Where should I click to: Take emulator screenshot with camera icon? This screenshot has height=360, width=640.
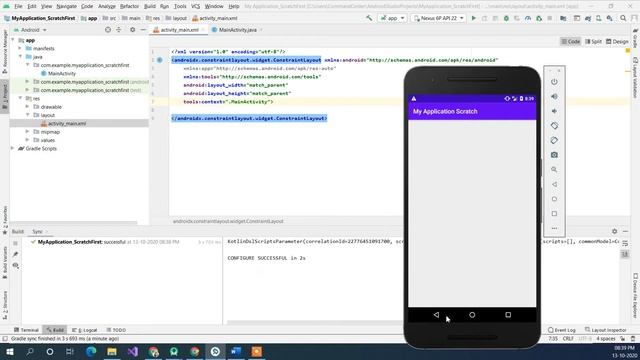(554, 155)
